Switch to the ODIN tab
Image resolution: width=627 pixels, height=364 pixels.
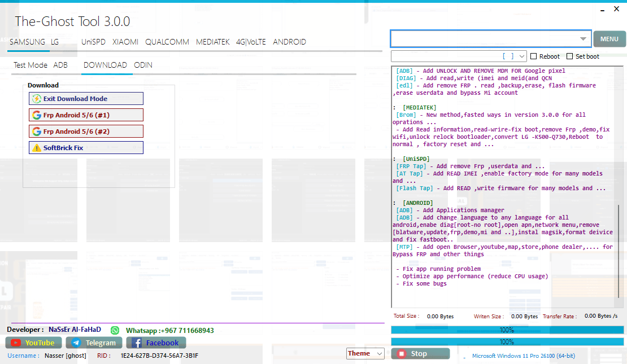coord(143,65)
